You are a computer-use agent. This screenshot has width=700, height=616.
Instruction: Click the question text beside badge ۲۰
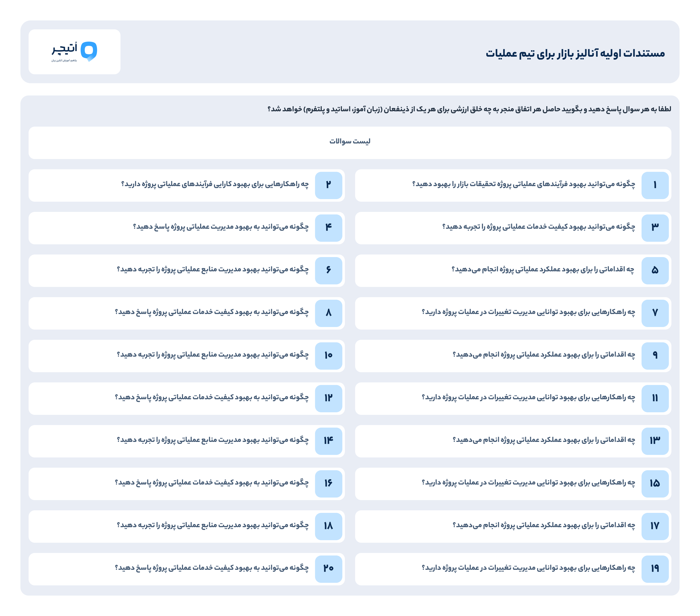coord(212,568)
